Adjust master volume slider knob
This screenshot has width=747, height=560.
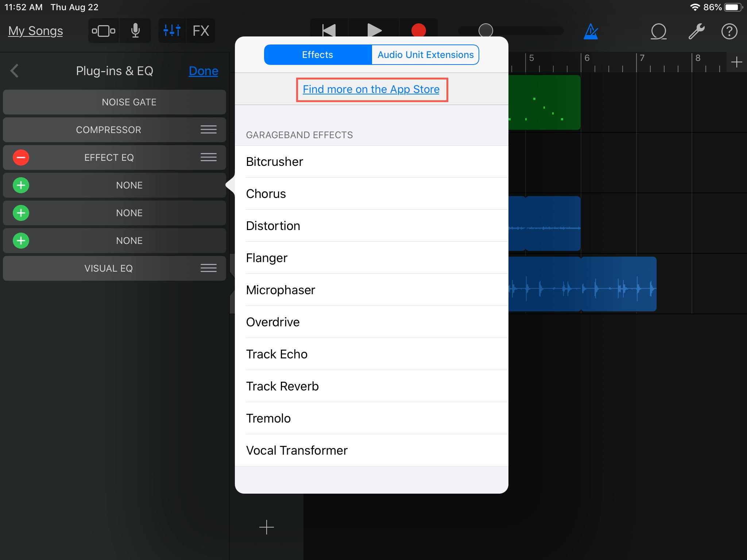click(x=486, y=31)
